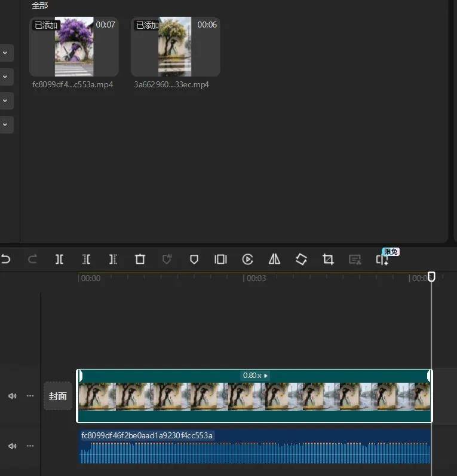Open the crop tool
The image size is (457, 476).
pos(328,259)
